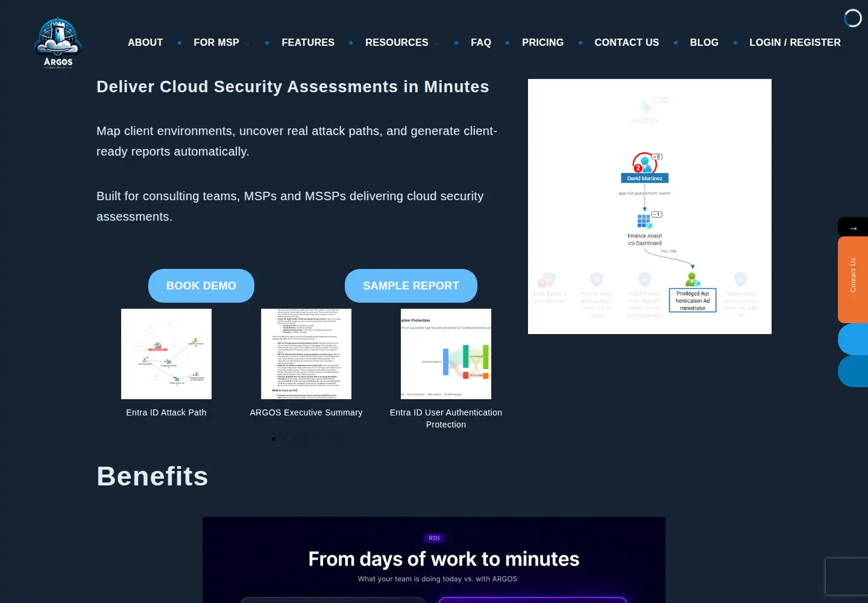Open the FOR MSP menu
Image resolution: width=868 pixels, height=603 pixels.
pos(216,42)
